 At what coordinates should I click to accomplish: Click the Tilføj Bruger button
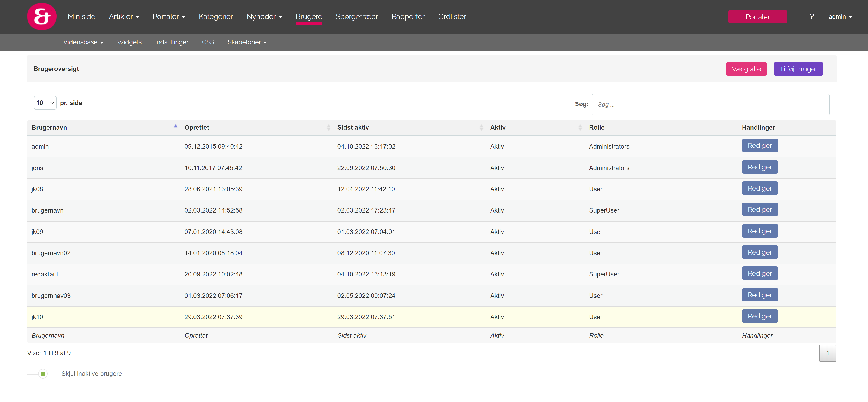(x=798, y=69)
